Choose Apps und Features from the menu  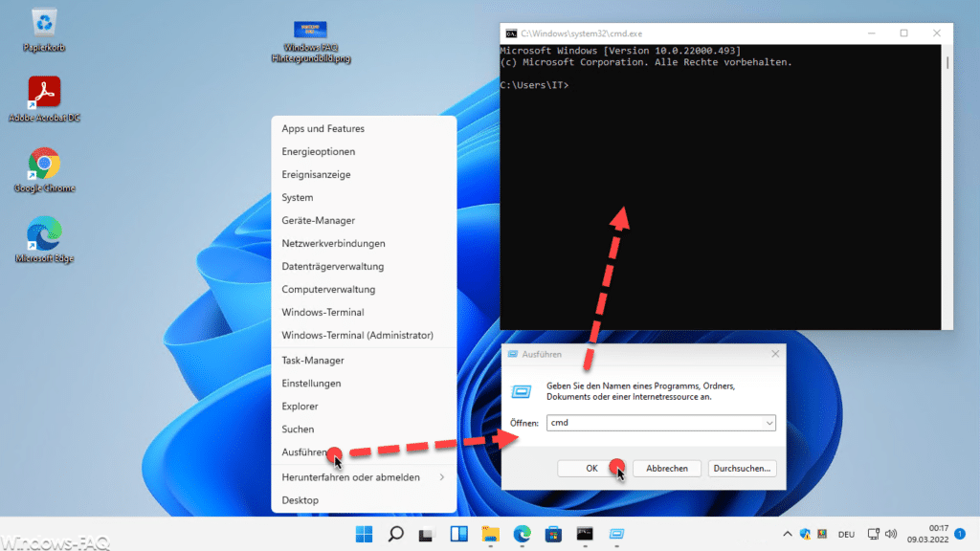point(364,129)
